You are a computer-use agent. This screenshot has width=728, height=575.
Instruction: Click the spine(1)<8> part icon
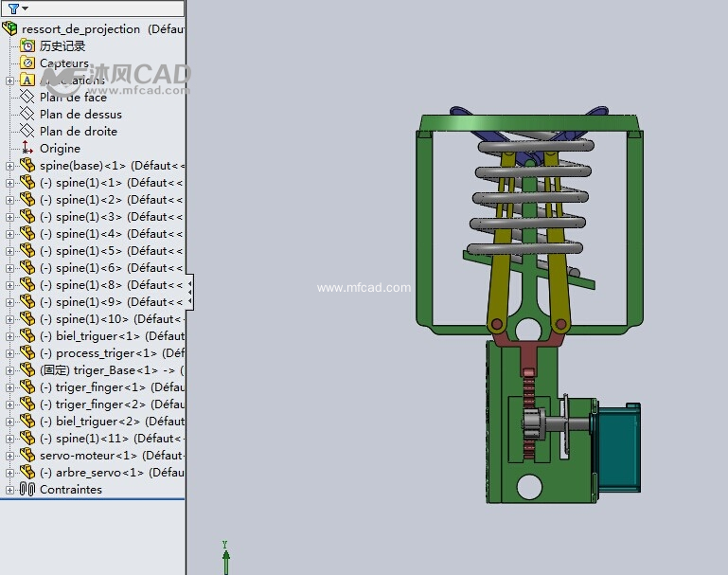coord(27,285)
